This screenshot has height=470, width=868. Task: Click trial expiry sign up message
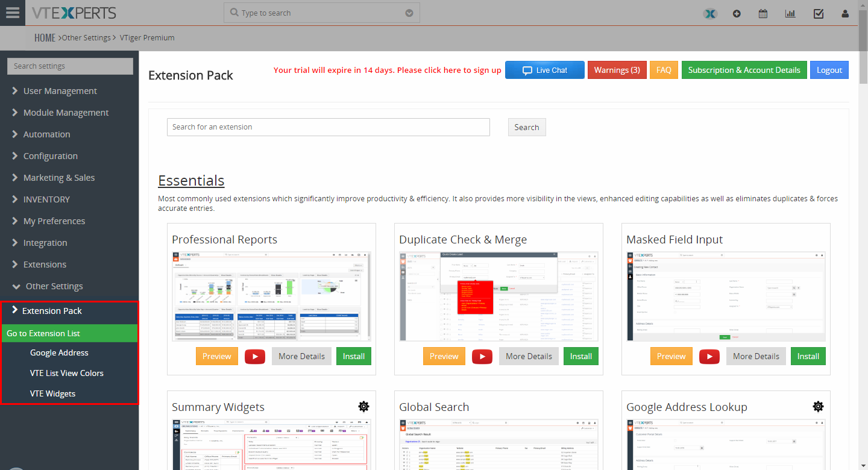coord(388,70)
